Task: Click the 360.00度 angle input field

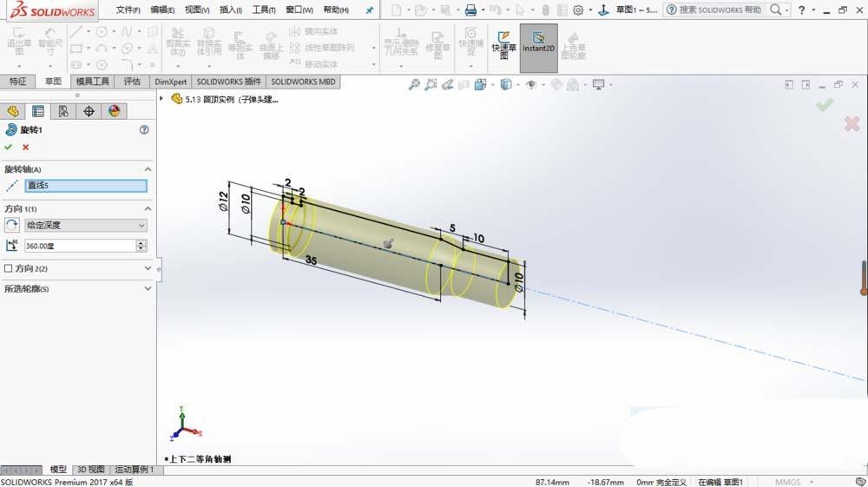Action: [80, 246]
